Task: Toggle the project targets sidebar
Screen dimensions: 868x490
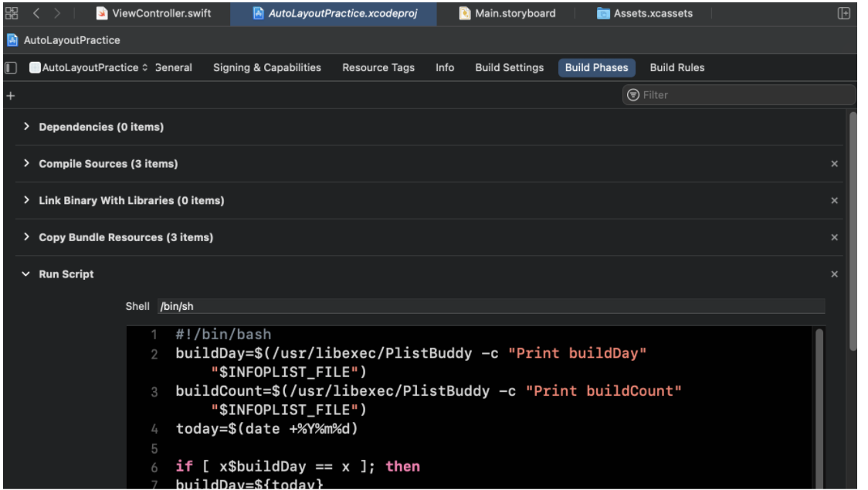Action: [11, 67]
